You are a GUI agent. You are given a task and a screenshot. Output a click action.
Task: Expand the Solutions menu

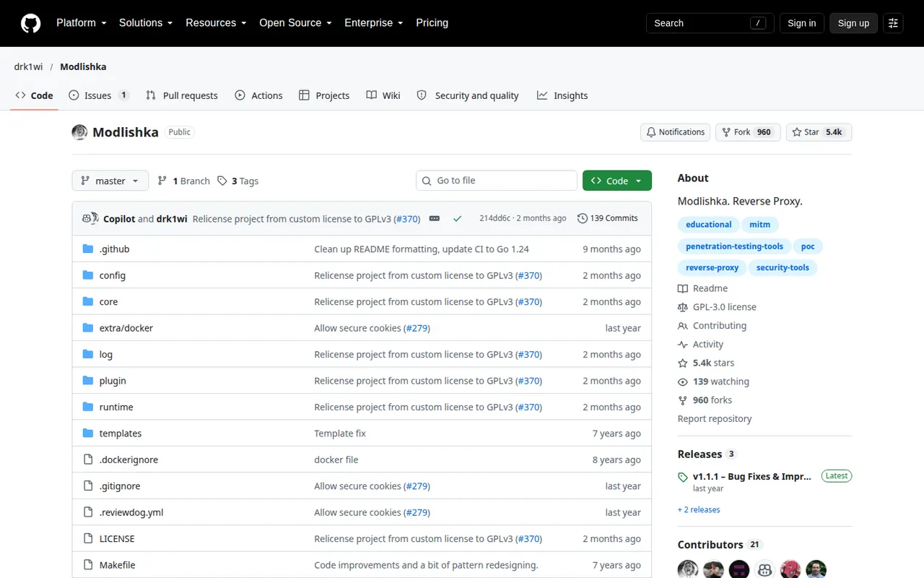(x=146, y=23)
